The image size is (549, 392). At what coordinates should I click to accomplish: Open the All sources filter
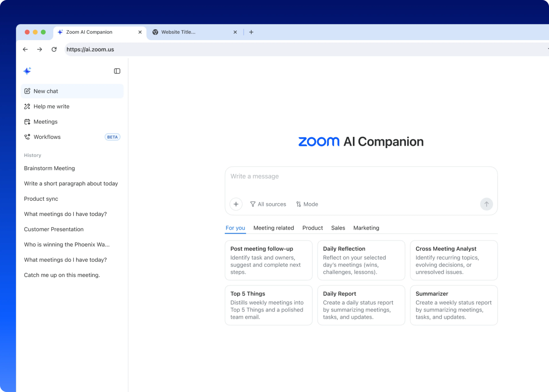click(x=268, y=204)
